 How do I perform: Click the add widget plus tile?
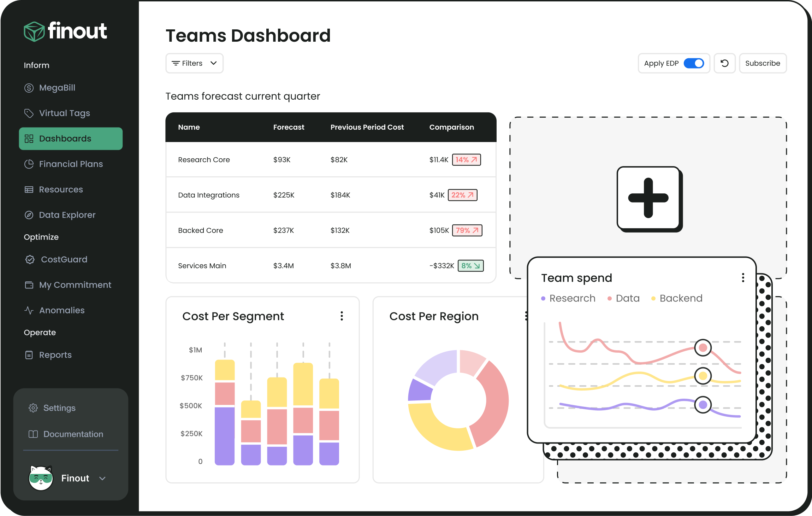click(x=648, y=199)
